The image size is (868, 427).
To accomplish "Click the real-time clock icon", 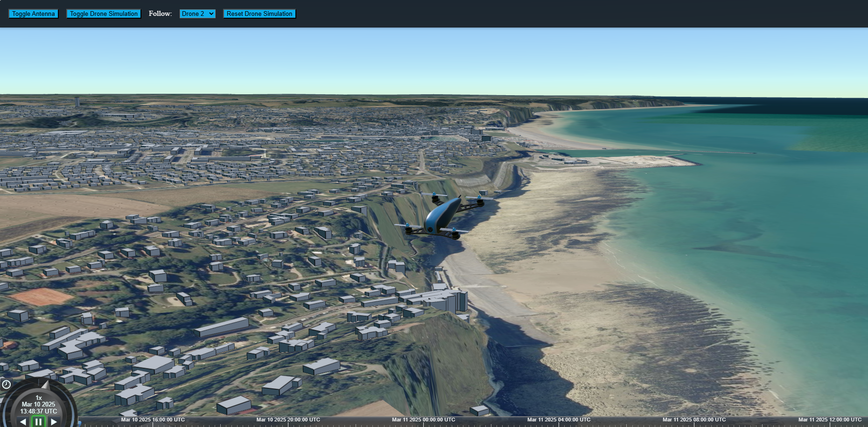I will tap(6, 385).
